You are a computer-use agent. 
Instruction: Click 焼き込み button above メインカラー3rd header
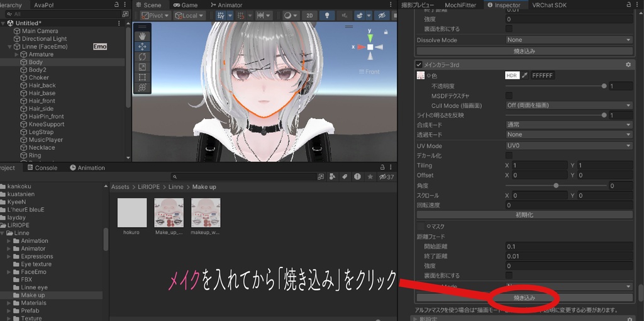[525, 52]
